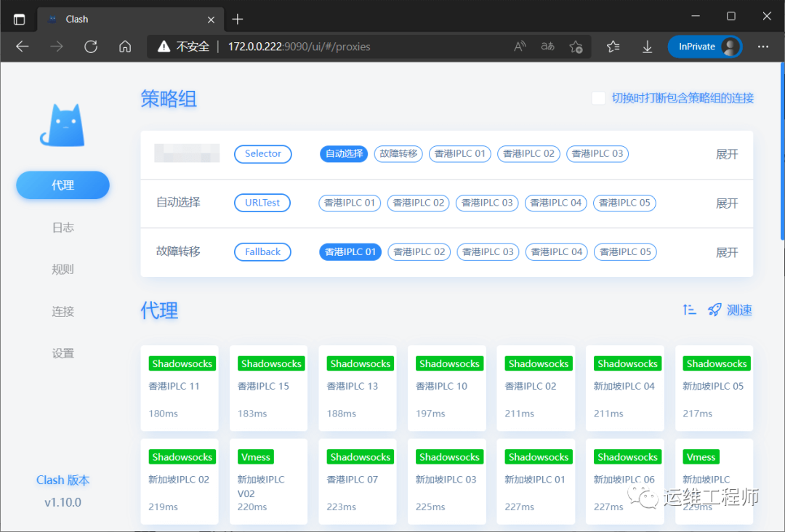Expand the 自动选择 URLTest group
This screenshot has height=532, width=785.
(727, 203)
